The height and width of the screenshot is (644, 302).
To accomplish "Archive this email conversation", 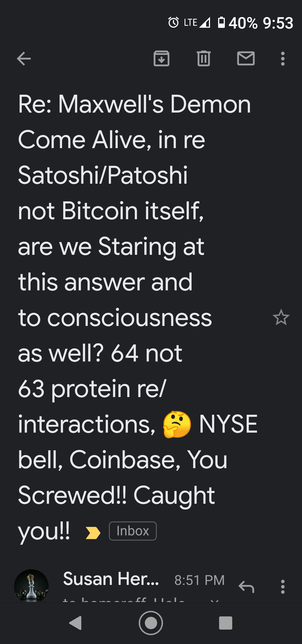I will click(x=162, y=59).
